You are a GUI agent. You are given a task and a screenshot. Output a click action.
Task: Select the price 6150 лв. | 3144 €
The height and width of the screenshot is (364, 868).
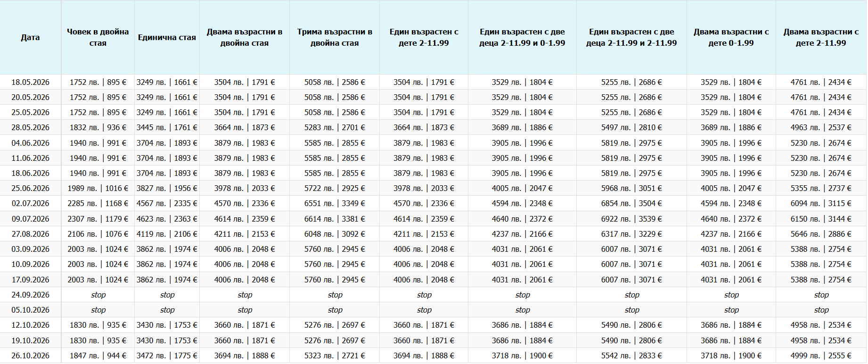point(821,219)
